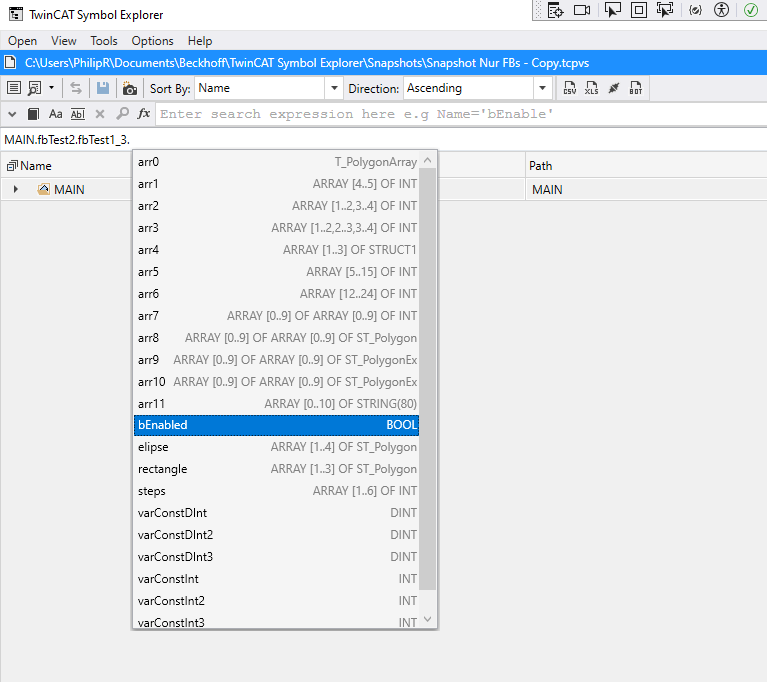Choose arr3 from the autocomplete list
The width and height of the screenshot is (767, 682).
click(277, 228)
